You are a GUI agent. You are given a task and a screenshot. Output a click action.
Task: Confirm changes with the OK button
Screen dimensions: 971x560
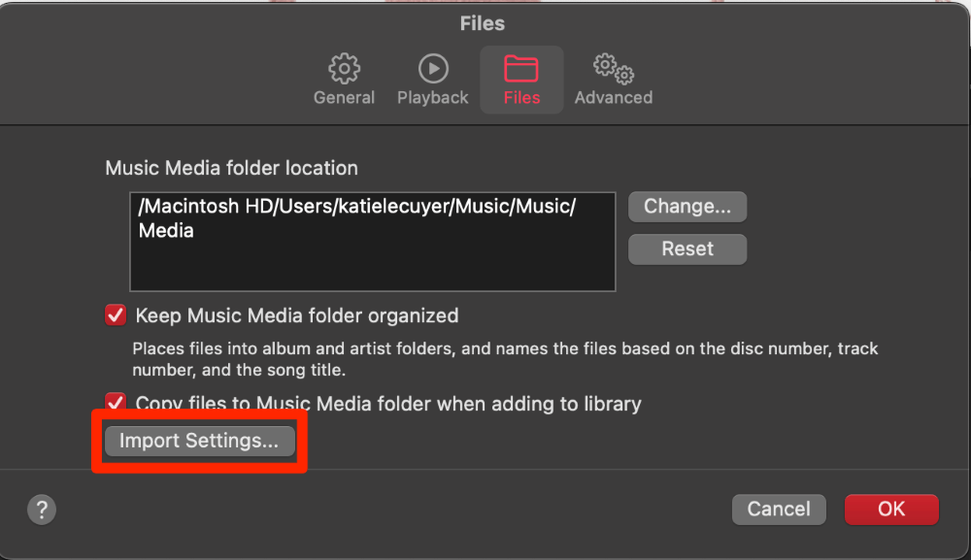(x=891, y=510)
